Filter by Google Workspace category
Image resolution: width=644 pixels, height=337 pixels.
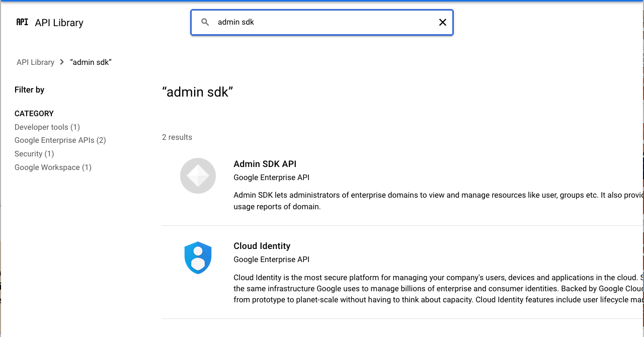(53, 167)
